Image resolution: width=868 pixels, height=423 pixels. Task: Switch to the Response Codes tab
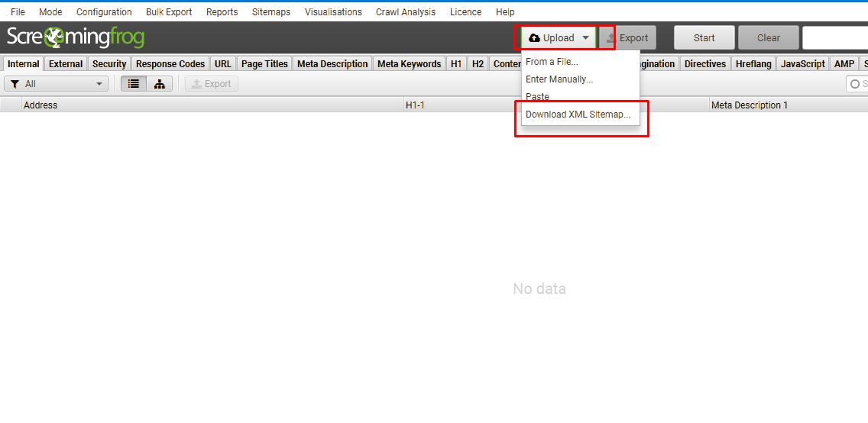click(x=170, y=64)
